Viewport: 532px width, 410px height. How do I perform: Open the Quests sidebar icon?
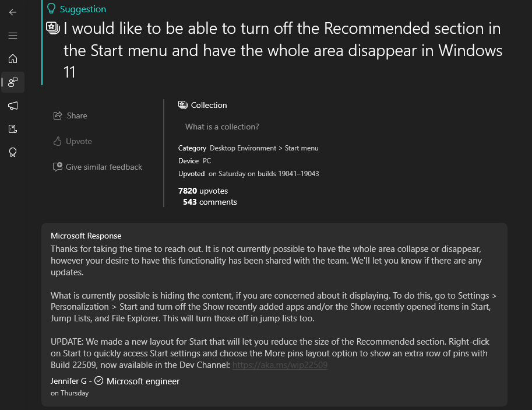(13, 129)
